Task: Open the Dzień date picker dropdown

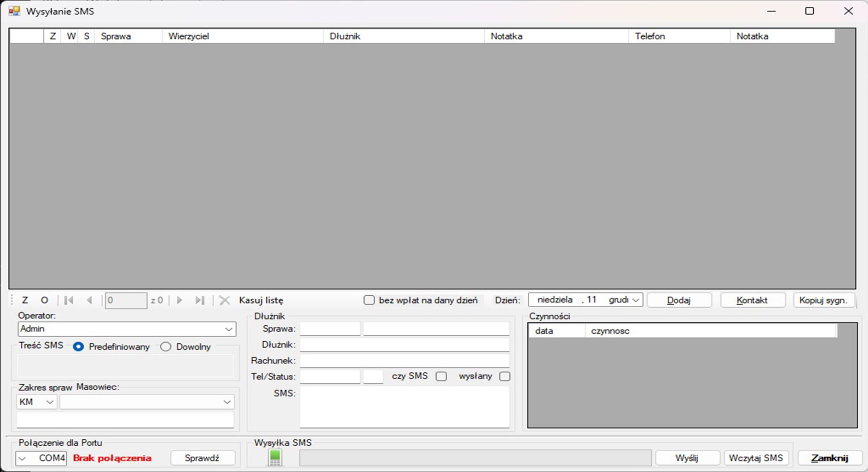Action: [x=636, y=300]
